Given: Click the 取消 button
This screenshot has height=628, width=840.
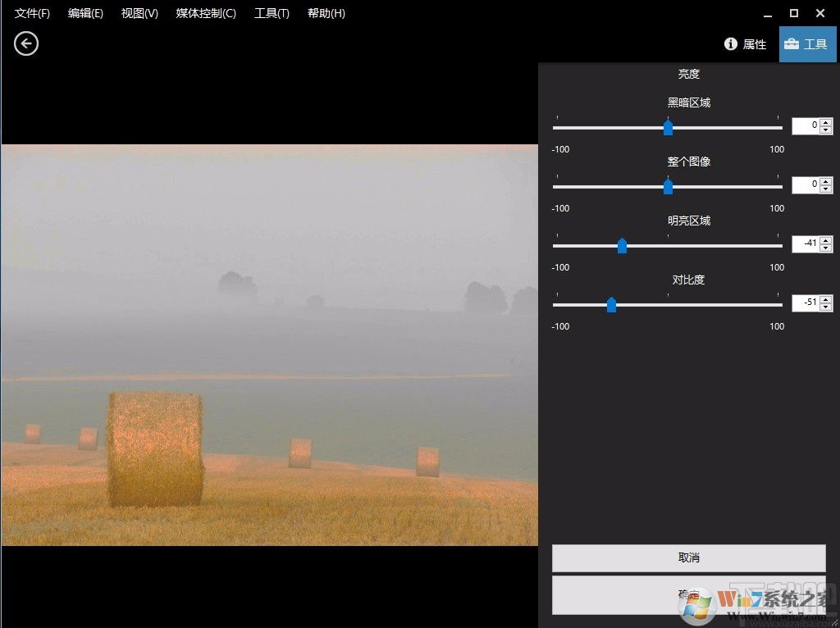Looking at the screenshot, I should pos(688,557).
